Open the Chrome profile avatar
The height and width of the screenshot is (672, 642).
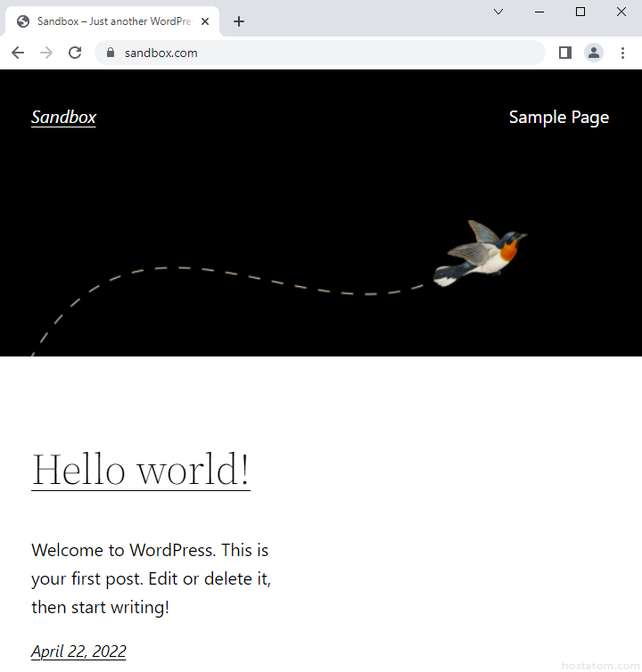pos(594,53)
